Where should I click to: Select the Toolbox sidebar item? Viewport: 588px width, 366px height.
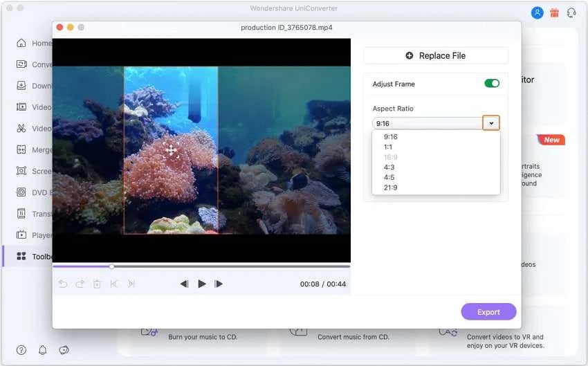click(x=28, y=257)
